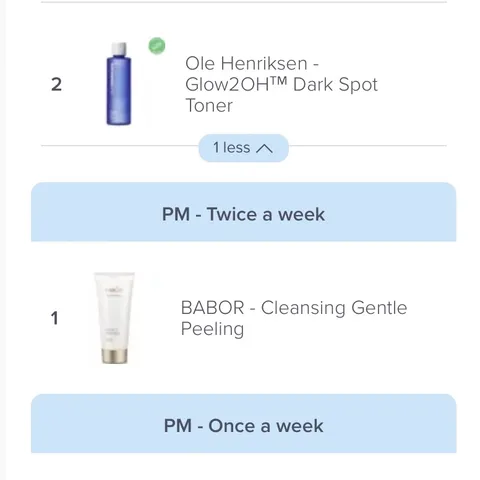Click the BABOR logo on the tube
Screen dimensions: 480x480
coord(114,290)
